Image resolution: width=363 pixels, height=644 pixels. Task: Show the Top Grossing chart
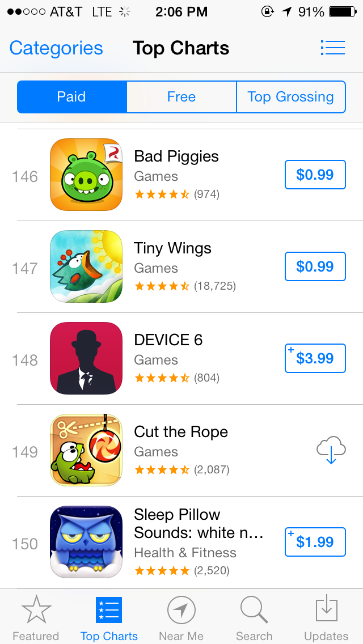(290, 97)
